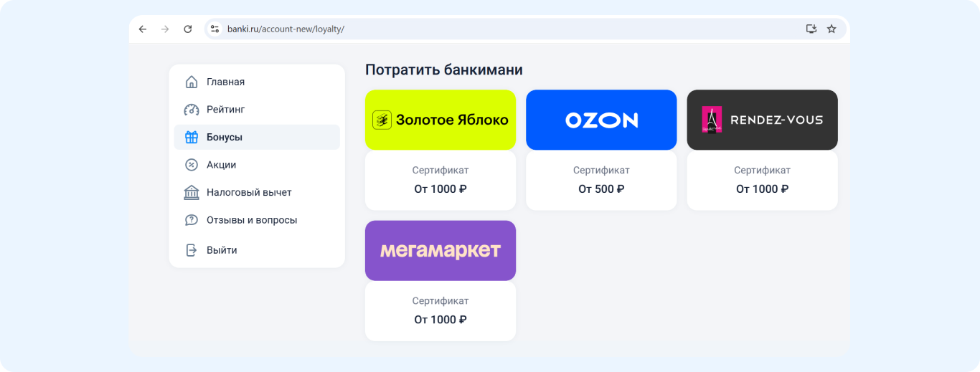The width and height of the screenshot is (980, 372).
Task: Open site information icon in address bar
Action: click(215, 29)
